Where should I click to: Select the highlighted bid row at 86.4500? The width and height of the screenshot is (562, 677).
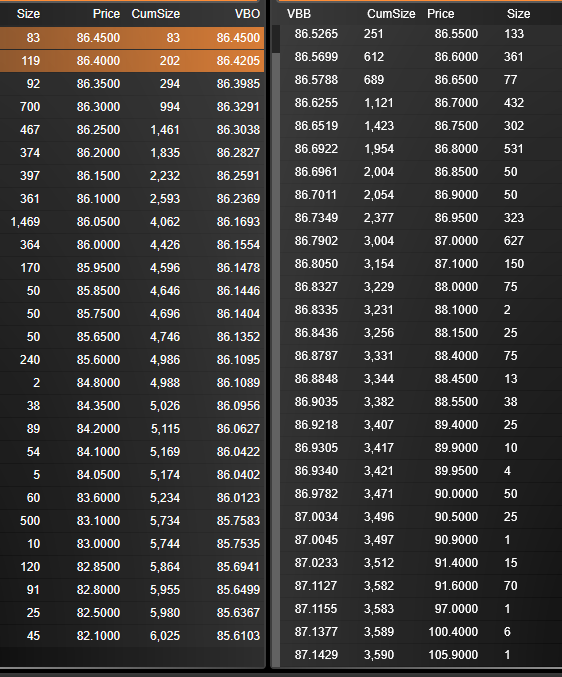click(x=132, y=38)
